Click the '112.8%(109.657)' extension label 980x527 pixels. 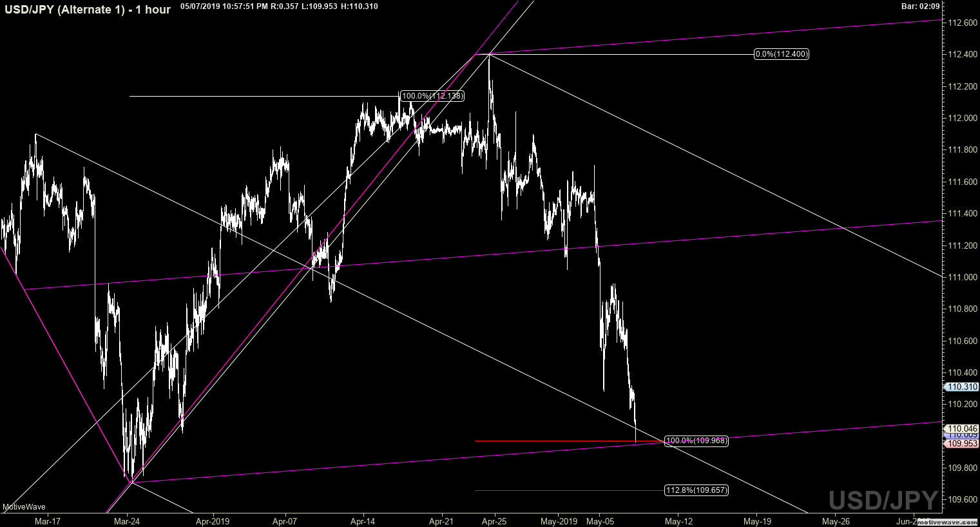pyautogui.click(x=697, y=490)
